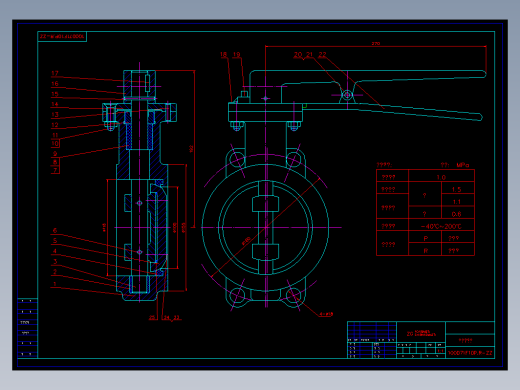Select the drawing code in title block
This screenshot has width=520, height=390.
pos(470,353)
